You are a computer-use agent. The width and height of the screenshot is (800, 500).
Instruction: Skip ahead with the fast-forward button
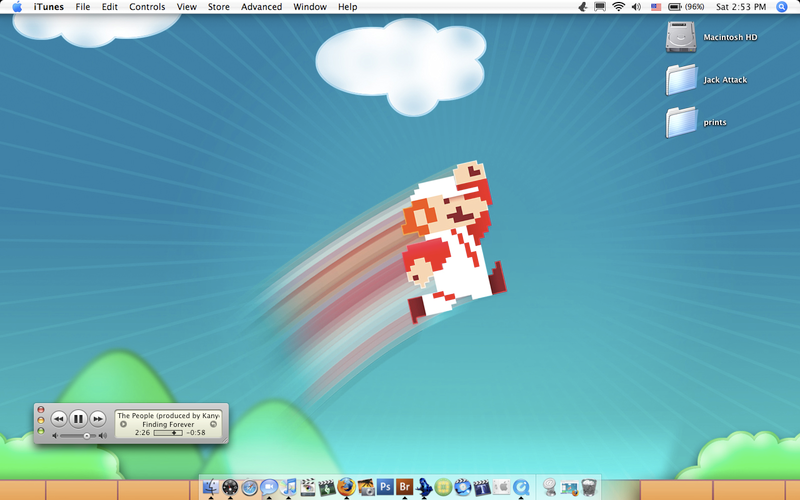point(97,419)
